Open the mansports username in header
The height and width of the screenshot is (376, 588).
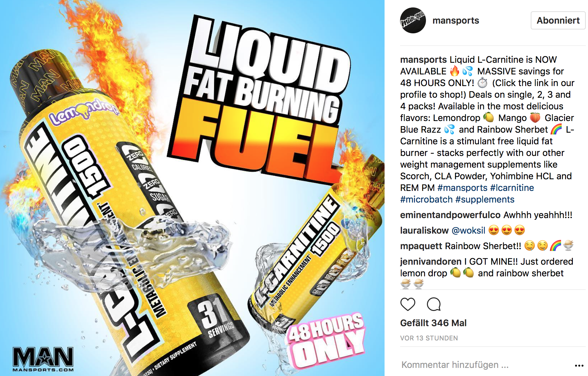point(456,20)
